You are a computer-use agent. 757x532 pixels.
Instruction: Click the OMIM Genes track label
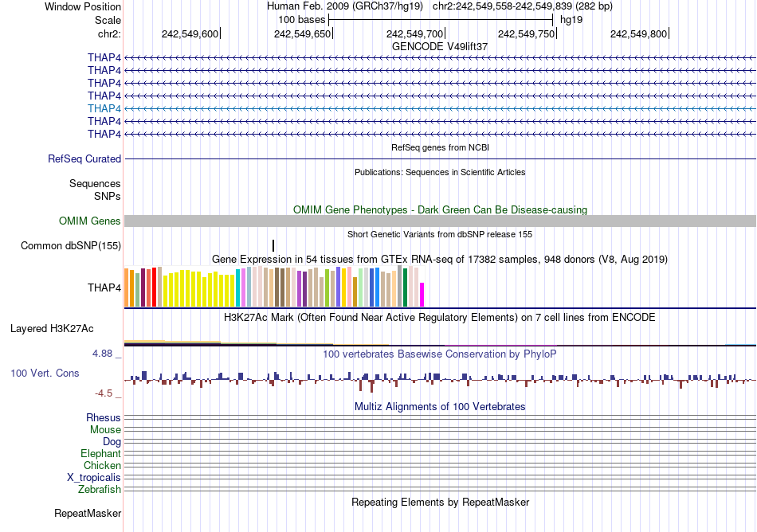(x=90, y=221)
